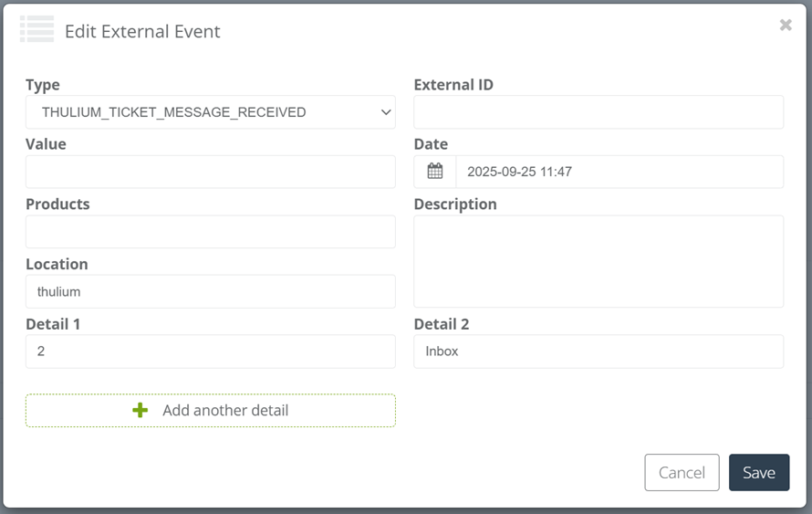Click the Products field label
Viewport: 812px width, 514px height.
click(57, 204)
